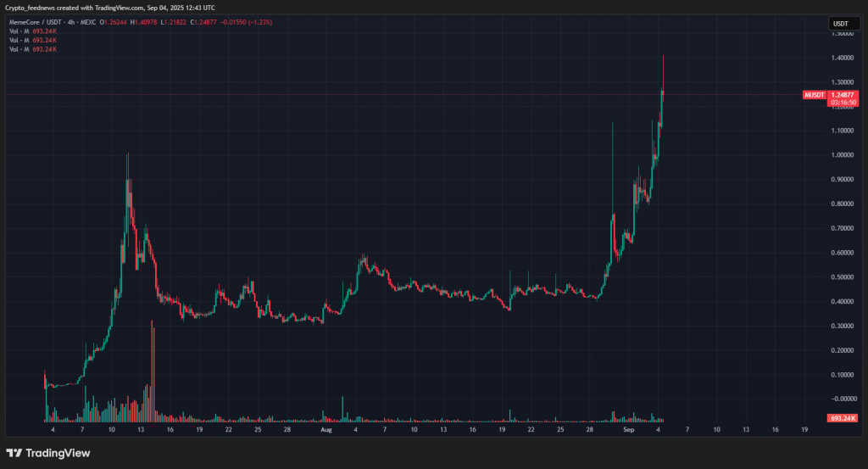Click the MUSDT price line label
Image resolution: width=868 pixels, height=469 pixels.
coord(814,96)
